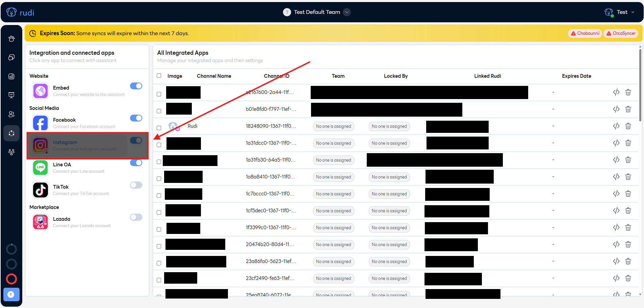Open the paw icon in sidebar

tap(11, 39)
